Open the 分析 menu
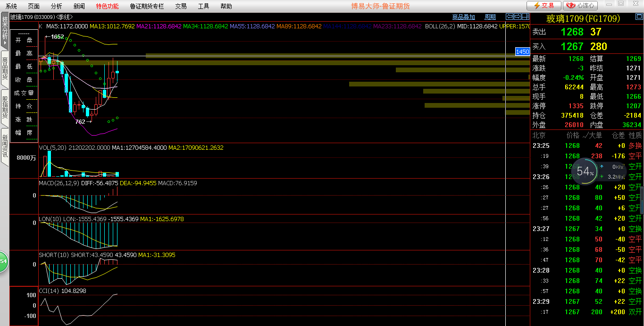Screen dimensions: 644x326 point(57,6)
